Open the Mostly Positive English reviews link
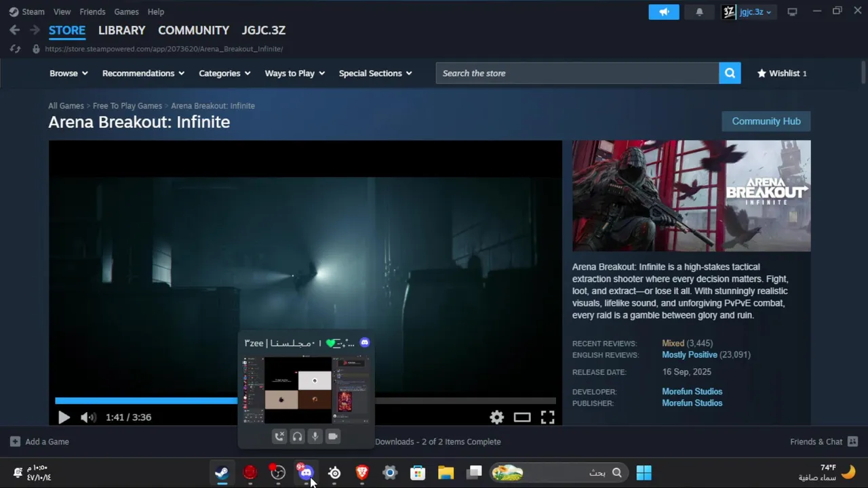The image size is (868, 488). [x=689, y=355]
